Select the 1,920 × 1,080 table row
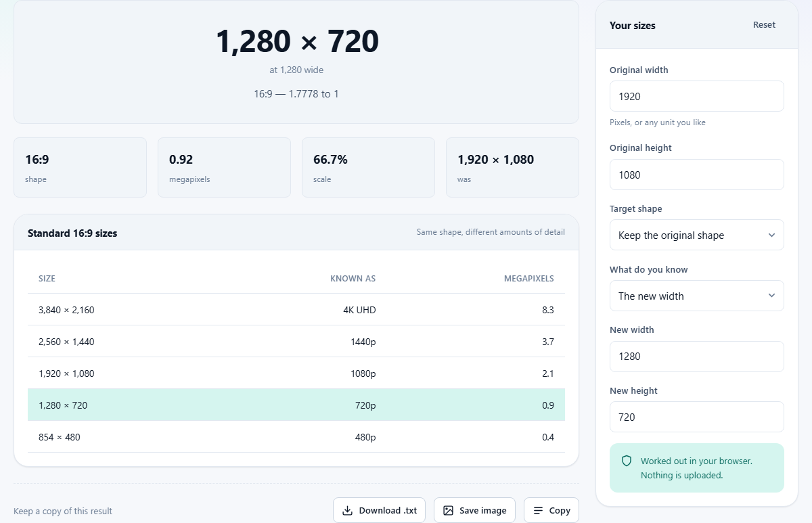Image resolution: width=812 pixels, height=523 pixels. tap(296, 373)
